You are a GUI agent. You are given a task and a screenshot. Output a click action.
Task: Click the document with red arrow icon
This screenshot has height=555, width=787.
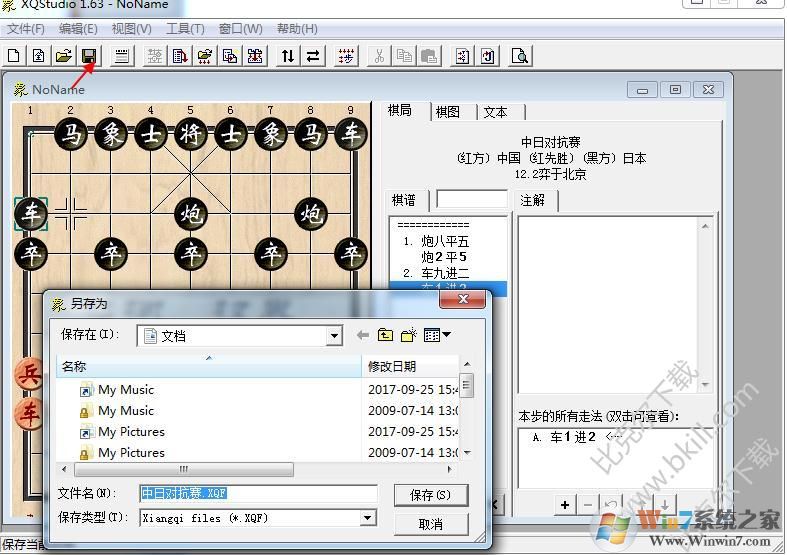tap(180, 56)
